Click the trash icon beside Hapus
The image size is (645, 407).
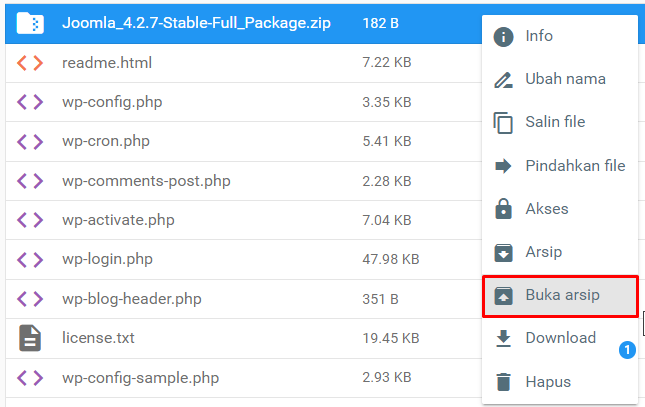[504, 381]
